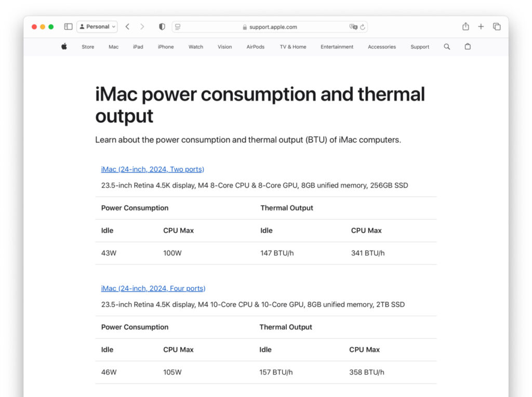Click the Apple logo in the navigation bar
The width and height of the screenshot is (532, 397).
click(x=63, y=46)
